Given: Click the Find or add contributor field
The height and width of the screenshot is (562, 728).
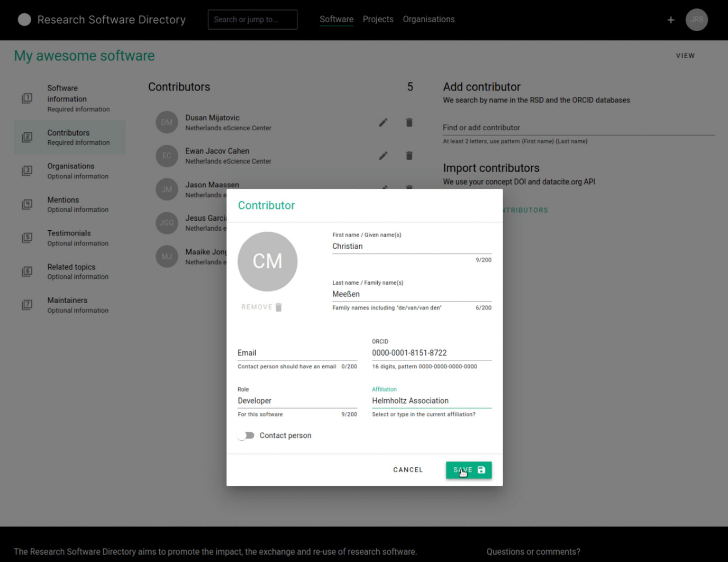Looking at the screenshot, I should click(x=578, y=128).
